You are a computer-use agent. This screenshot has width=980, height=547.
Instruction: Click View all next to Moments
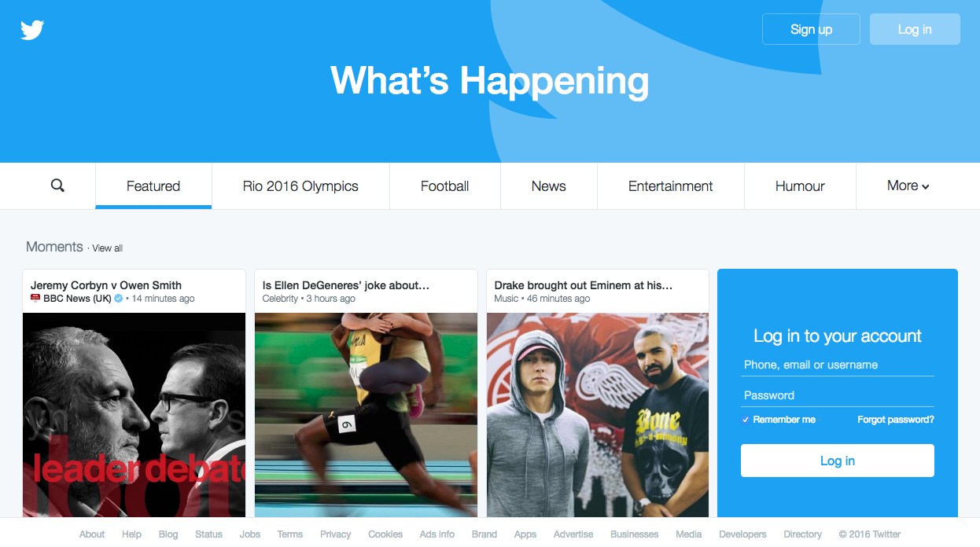point(108,248)
